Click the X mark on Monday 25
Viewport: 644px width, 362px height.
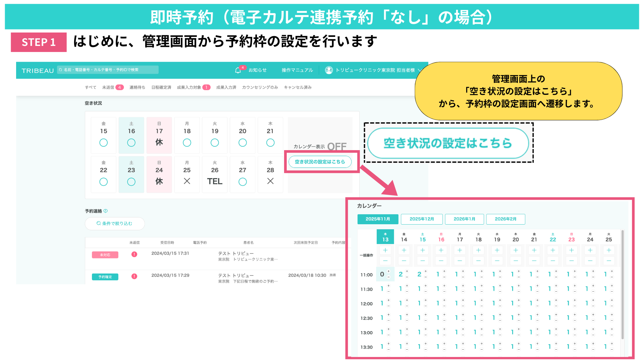coord(187,181)
